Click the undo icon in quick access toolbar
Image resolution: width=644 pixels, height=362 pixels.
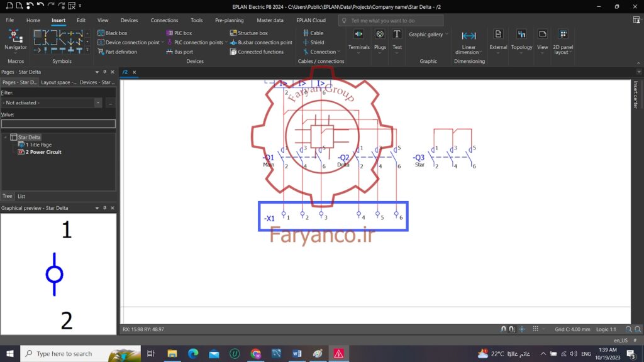[x=40, y=6]
